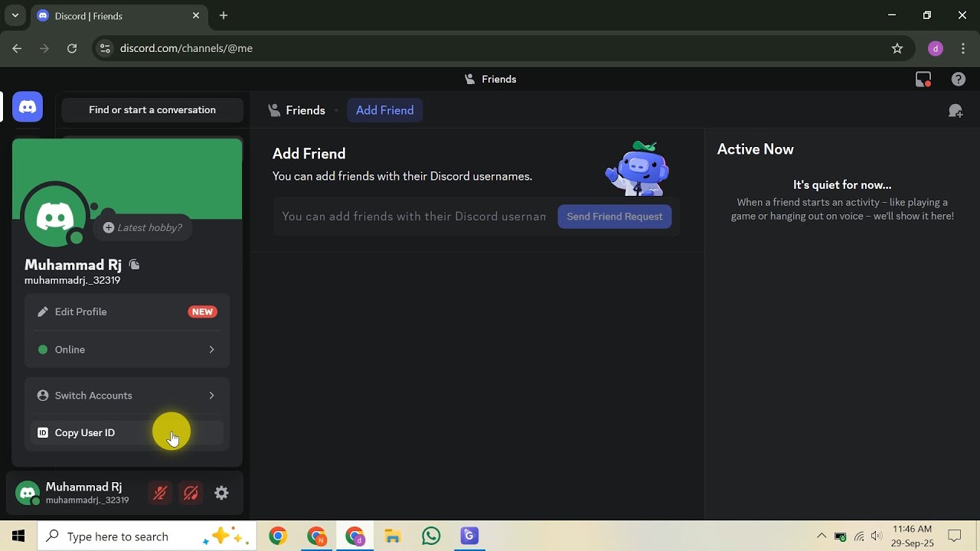Open Chrome three-dot menu
980x551 pixels.
click(963, 48)
